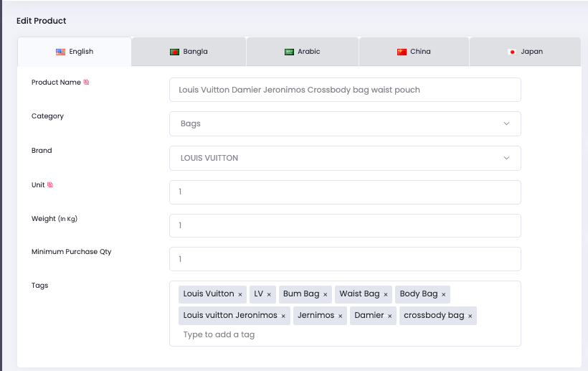Screen dimensions: 588x371
Task: Remove the Bum Bag tag
Action: 325,294
